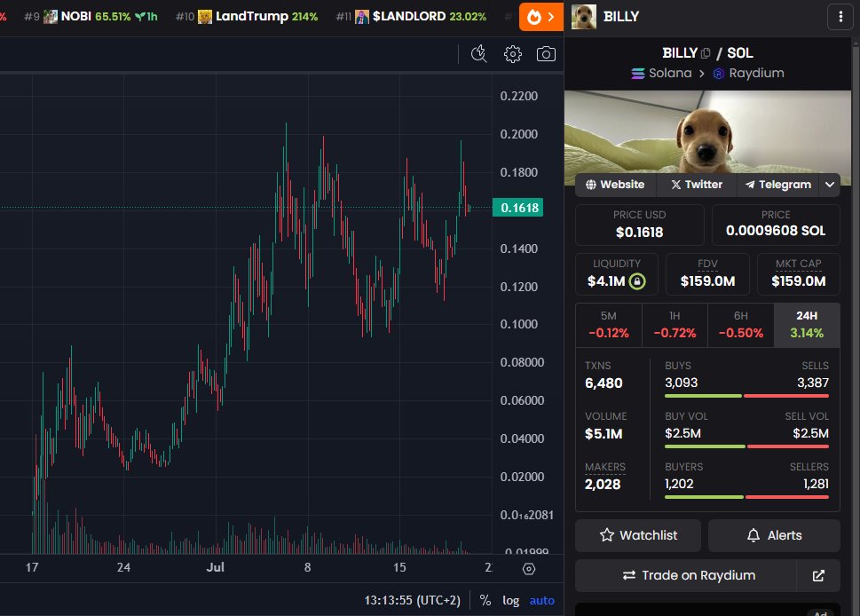Open the BILLY Telegram link
The height and width of the screenshot is (616, 860).
777,185
